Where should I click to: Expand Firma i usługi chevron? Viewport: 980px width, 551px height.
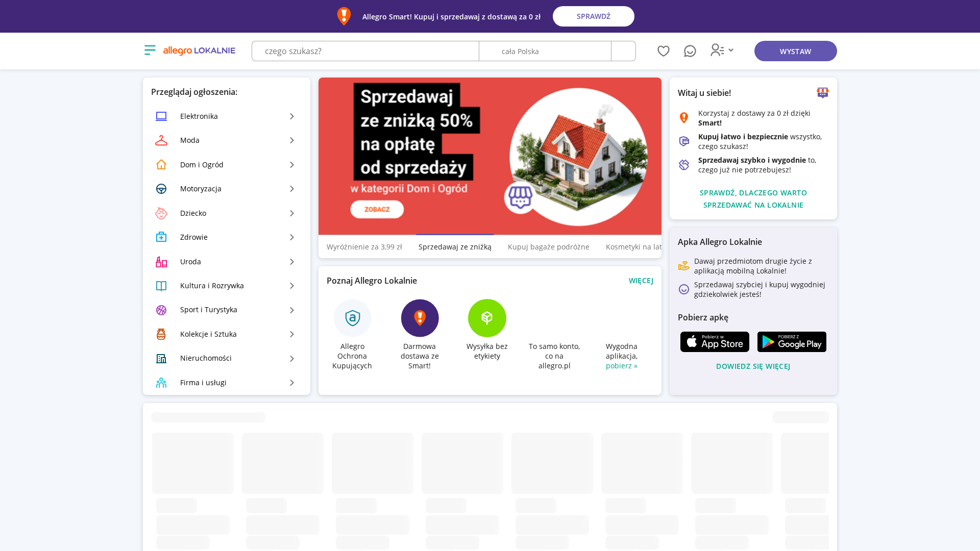(292, 383)
